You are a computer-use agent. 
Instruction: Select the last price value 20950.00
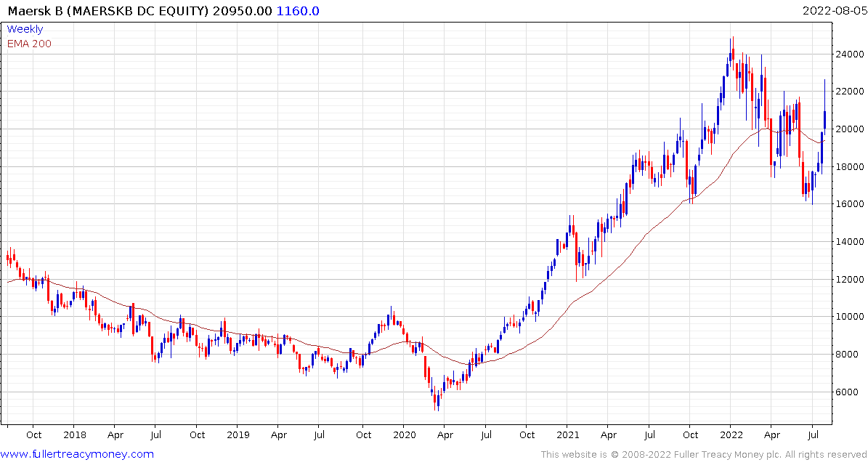tap(243, 11)
